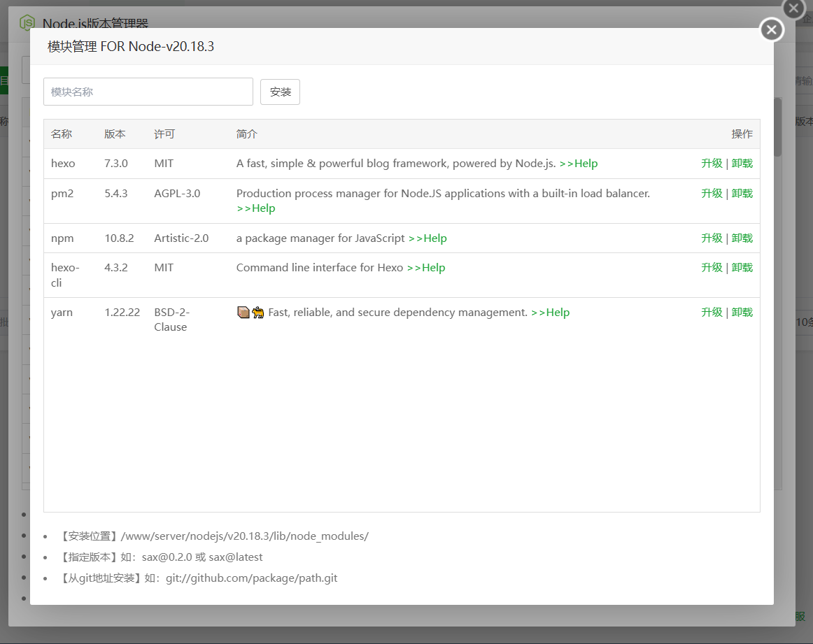This screenshot has height=644, width=813.
Task: Select the pm2 name cell
Action: (x=62, y=193)
